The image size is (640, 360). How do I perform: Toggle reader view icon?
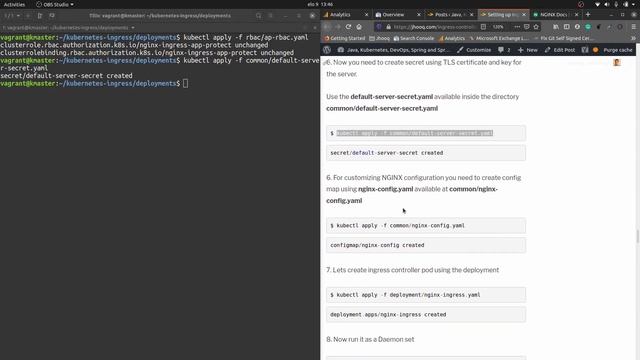pyautogui.click(x=483, y=27)
